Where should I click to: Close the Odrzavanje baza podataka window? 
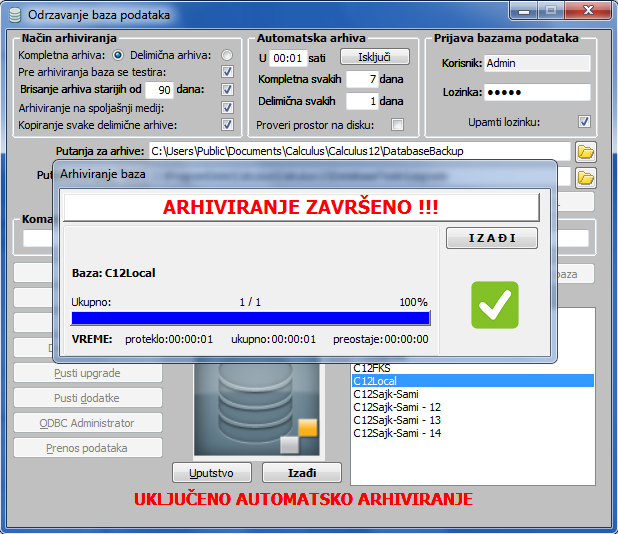coord(589,11)
